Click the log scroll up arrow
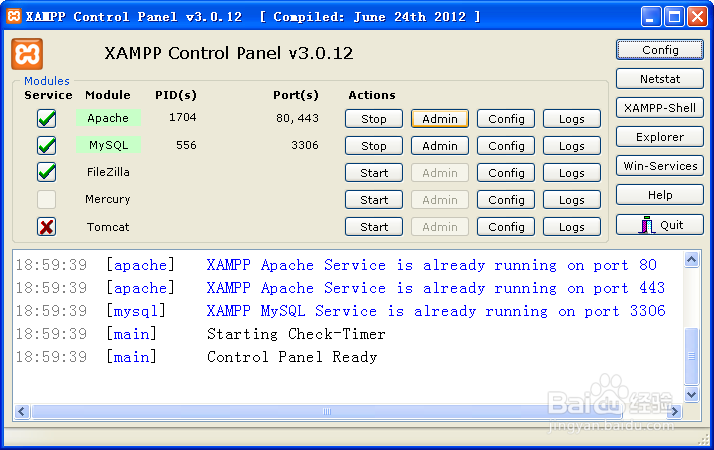 pos(692,260)
